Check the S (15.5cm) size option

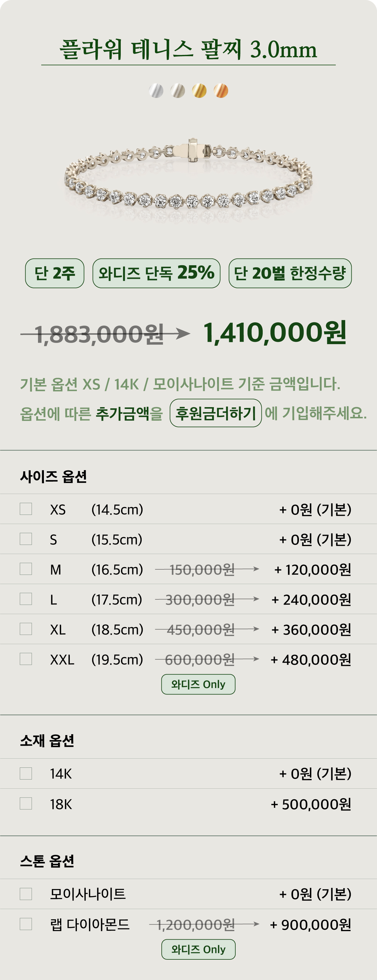pos(26,539)
